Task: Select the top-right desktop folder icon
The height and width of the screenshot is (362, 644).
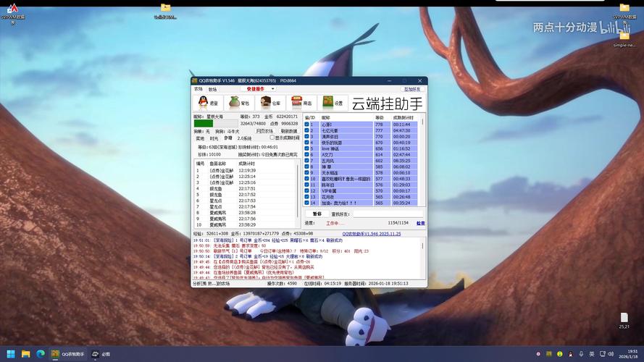Action: pos(624,12)
